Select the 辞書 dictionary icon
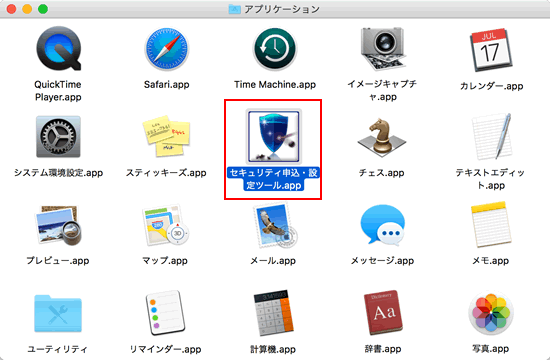The image size is (550, 360). pyautogui.click(x=383, y=313)
